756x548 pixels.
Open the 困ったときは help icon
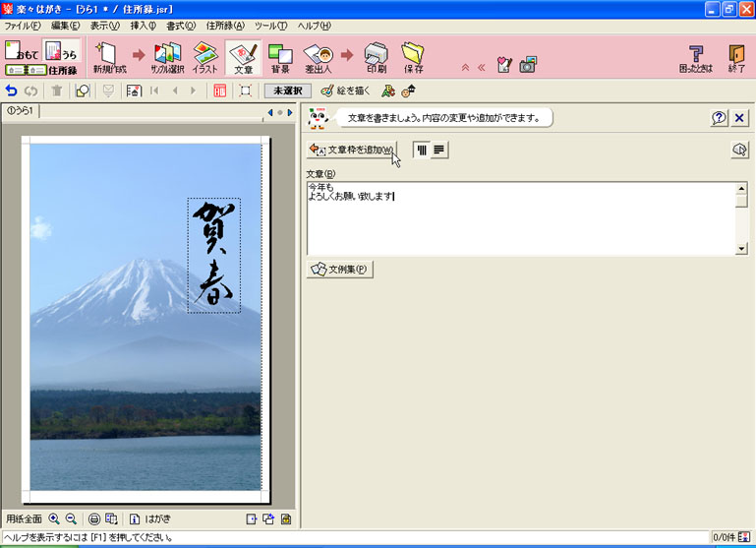coord(696,57)
